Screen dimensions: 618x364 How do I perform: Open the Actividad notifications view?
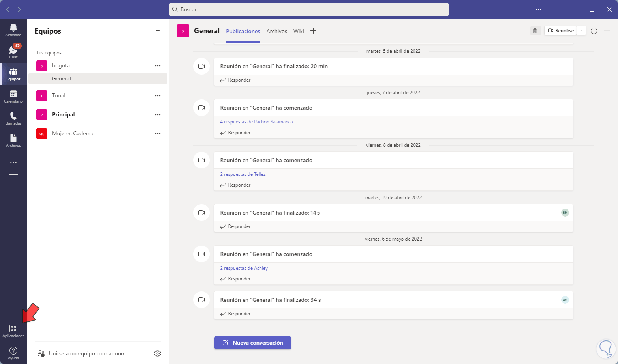click(13, 30)
